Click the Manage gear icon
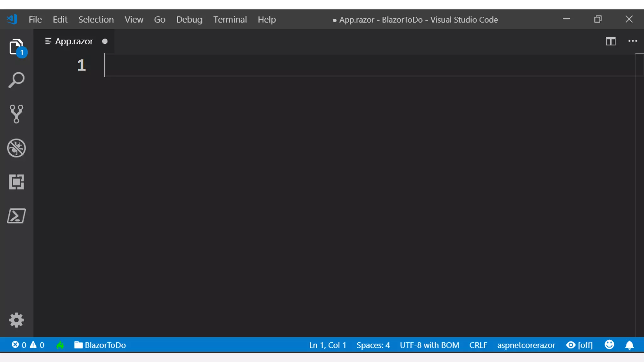Image resolution: width=644 pixels, height=362 pixels. coord(16,320)
